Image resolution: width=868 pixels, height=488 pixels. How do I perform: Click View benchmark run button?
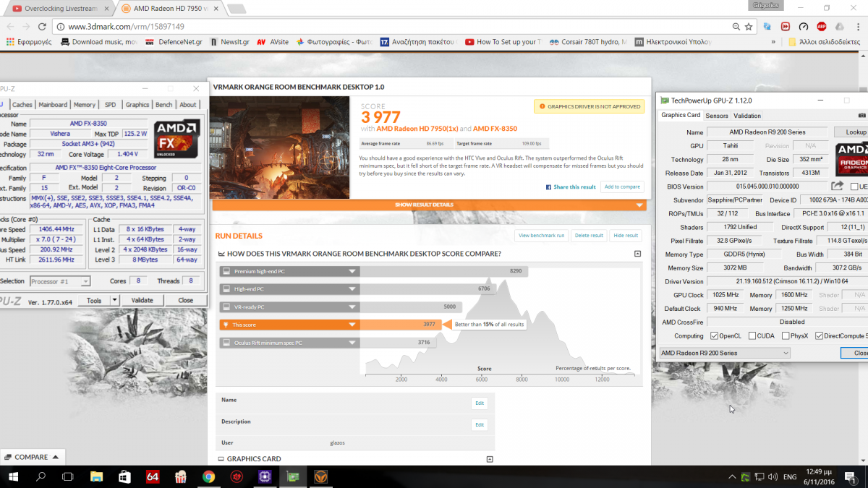(541, 235)
